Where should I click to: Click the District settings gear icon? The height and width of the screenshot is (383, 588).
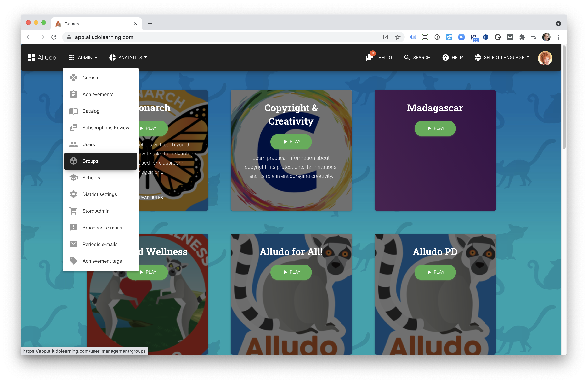[73, 194]
